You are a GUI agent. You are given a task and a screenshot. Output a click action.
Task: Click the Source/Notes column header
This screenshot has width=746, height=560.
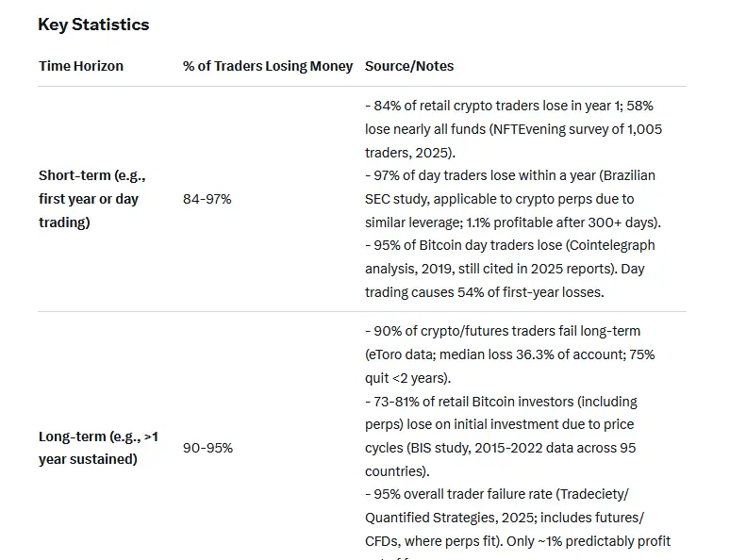409,66
